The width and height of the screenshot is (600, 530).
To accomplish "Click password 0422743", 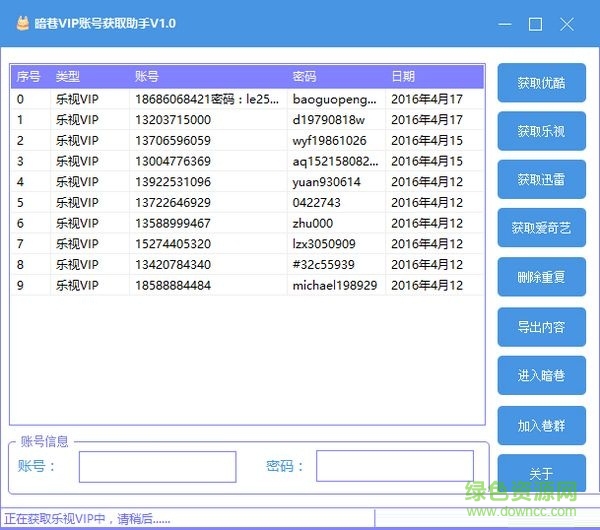I will (x=316, y=202).
